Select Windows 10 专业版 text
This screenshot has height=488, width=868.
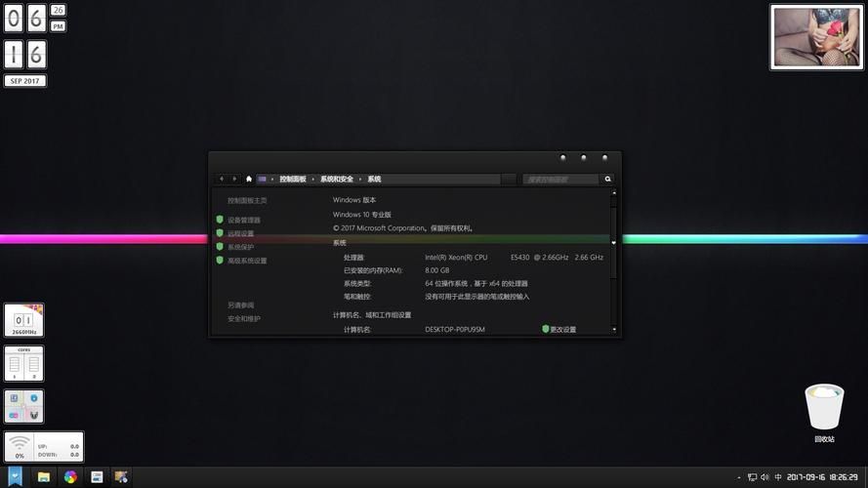click(x=362, y=215)
